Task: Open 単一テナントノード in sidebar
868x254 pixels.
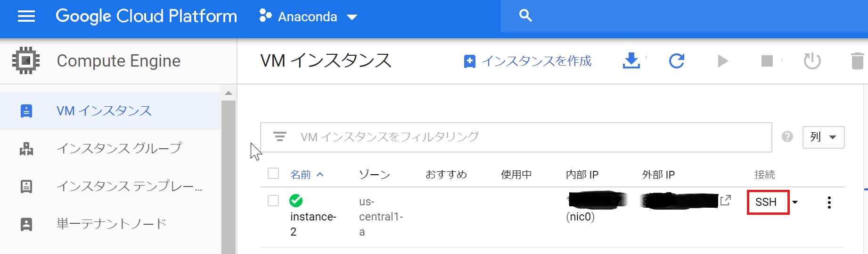Action: coord(112,224)
